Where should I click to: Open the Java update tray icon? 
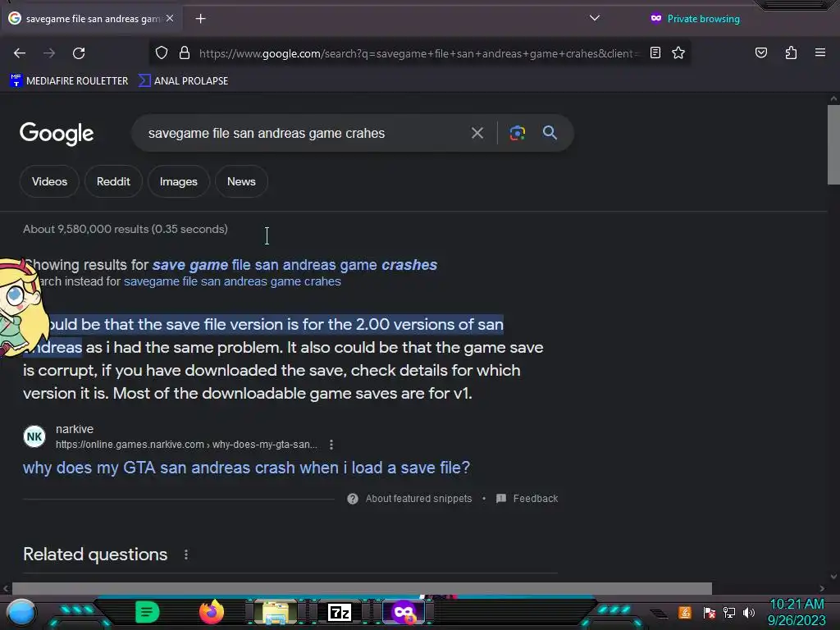click(685, 612)
